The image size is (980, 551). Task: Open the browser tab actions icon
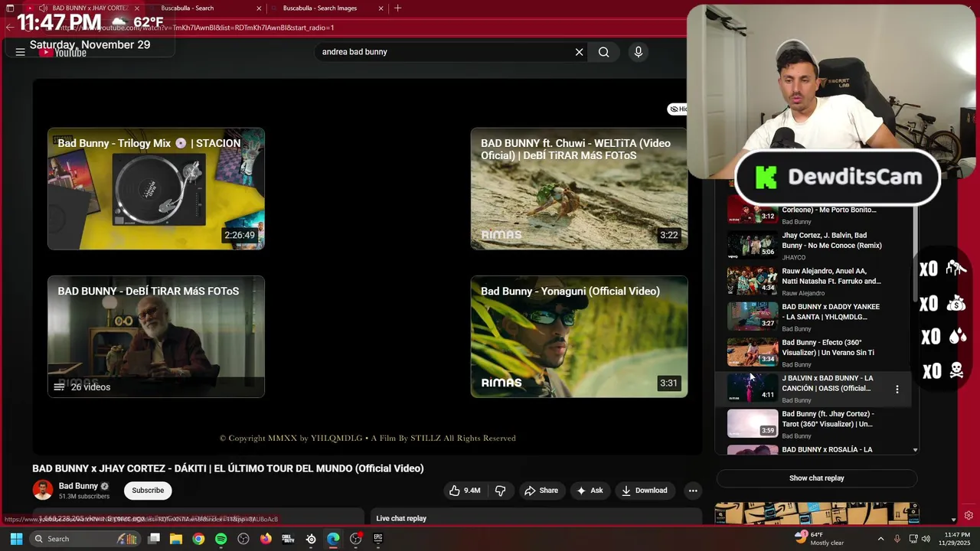pyautogui.click(x=10, y=8)
